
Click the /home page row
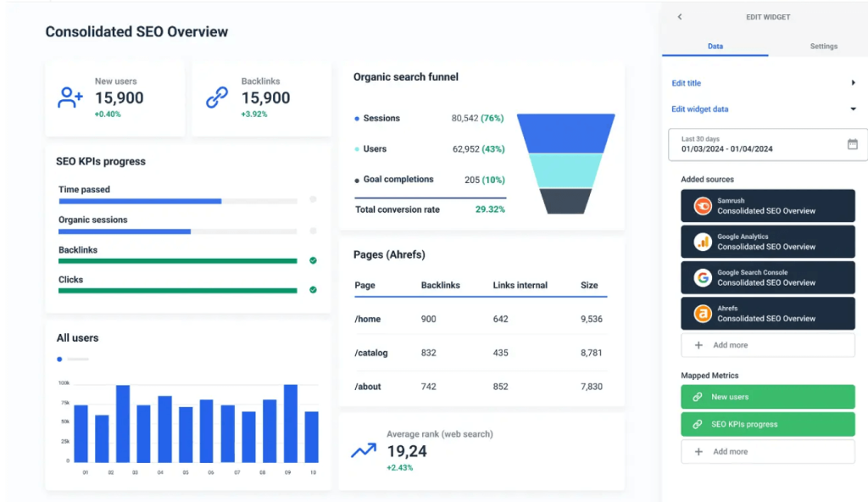[x=481, y=319]
